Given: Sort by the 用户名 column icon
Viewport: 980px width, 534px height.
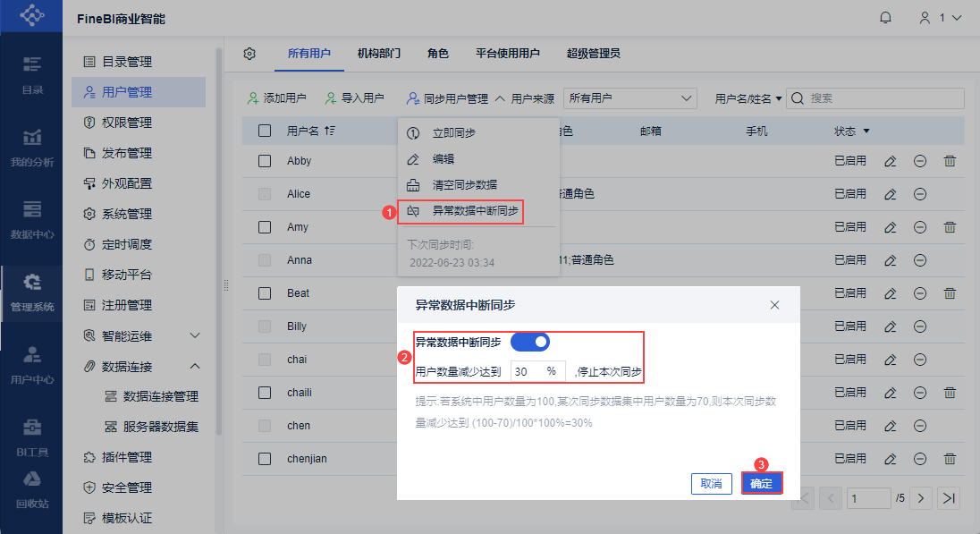Looking at the screenshot, I should click(330, 131).
